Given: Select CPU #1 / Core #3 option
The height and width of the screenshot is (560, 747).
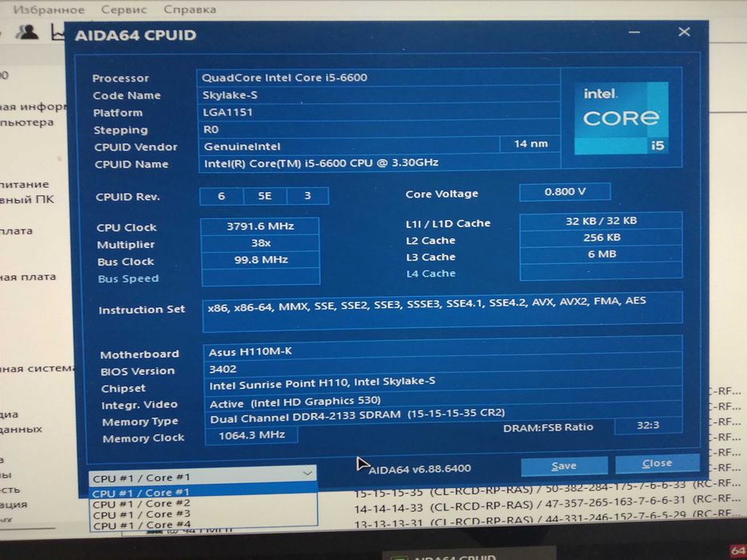Looking at the screenshot, I should coord(203,514).
